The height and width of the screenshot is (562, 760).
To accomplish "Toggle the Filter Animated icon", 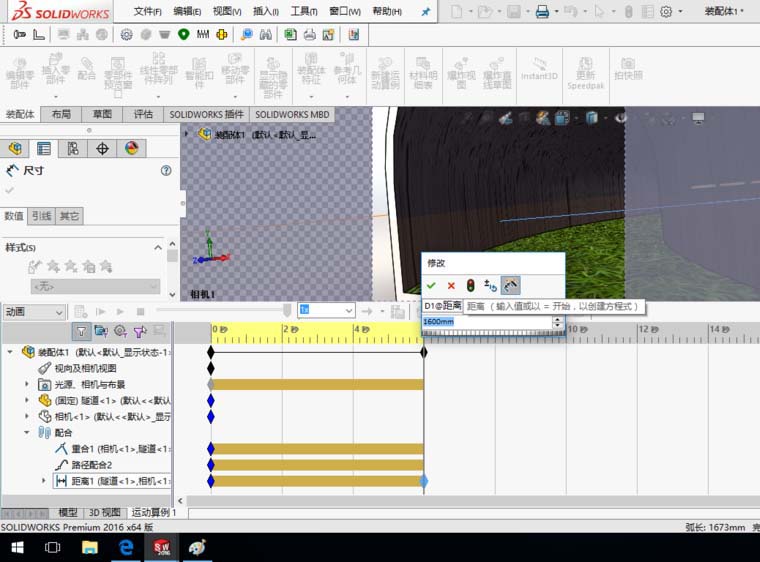I will (x=101, y=331).
